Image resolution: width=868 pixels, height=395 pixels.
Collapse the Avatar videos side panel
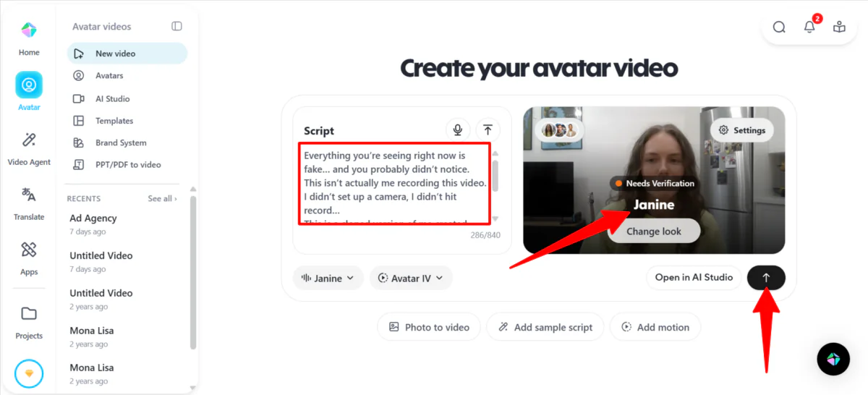click(x=176, y=26)
